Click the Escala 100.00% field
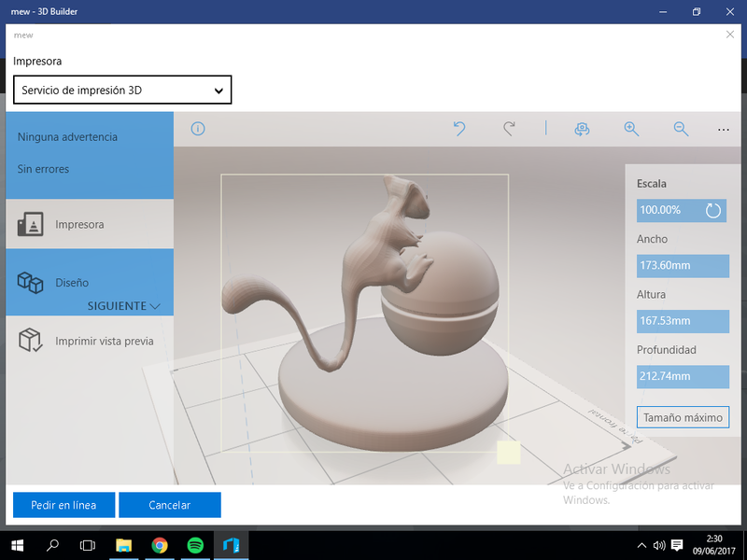 (x=682, y=211)
